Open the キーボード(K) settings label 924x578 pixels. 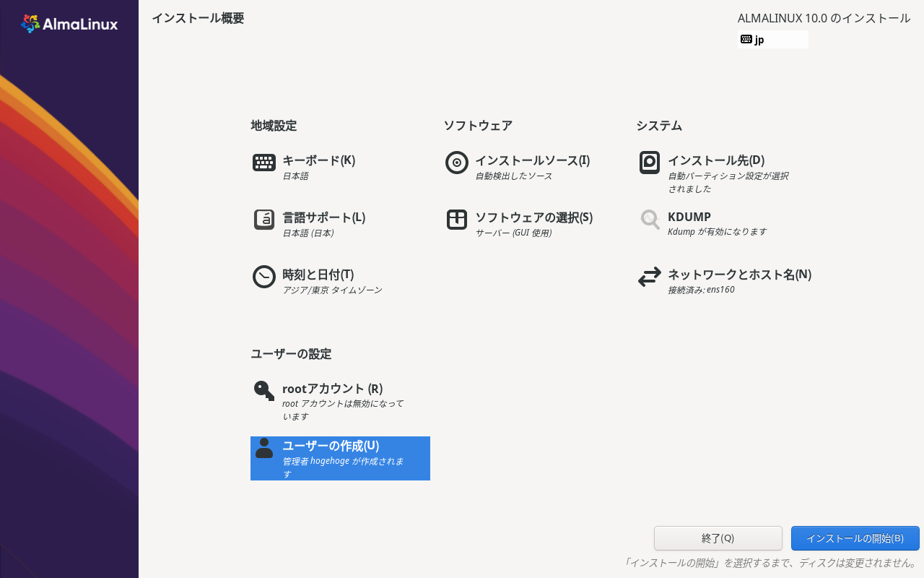[318, 160]
